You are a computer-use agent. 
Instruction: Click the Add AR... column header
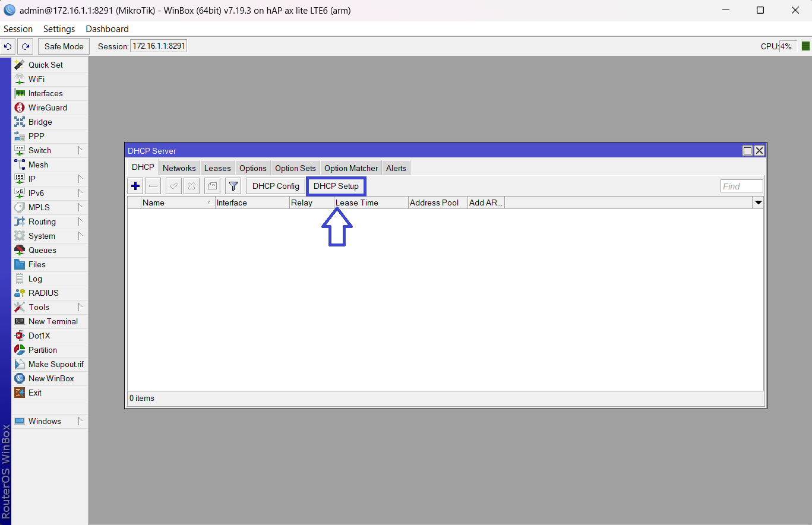click(486, 203)
